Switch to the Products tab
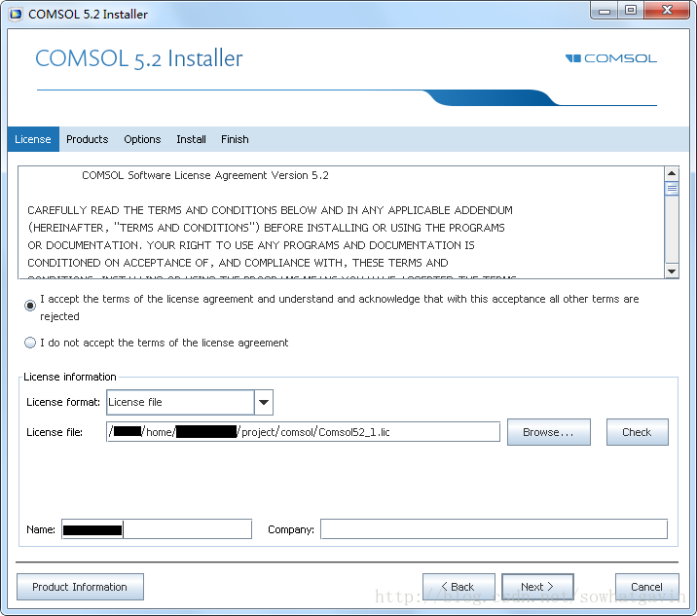The width and height of the screenshot is (697, 616). 88,139
